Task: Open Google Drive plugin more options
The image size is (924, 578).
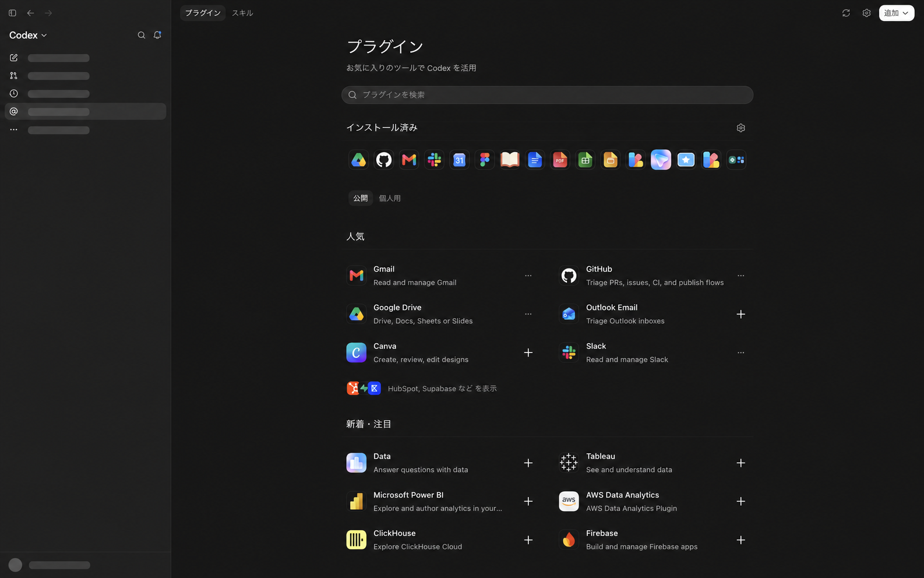Action: pos(528,314)
